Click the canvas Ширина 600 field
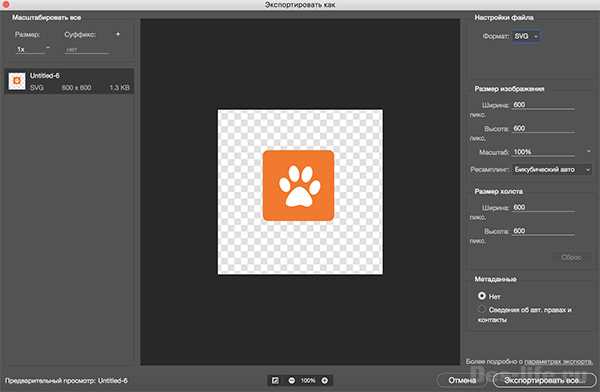This screenshot has height=392, width=600. pyautogui.click(x=543, y=207)
